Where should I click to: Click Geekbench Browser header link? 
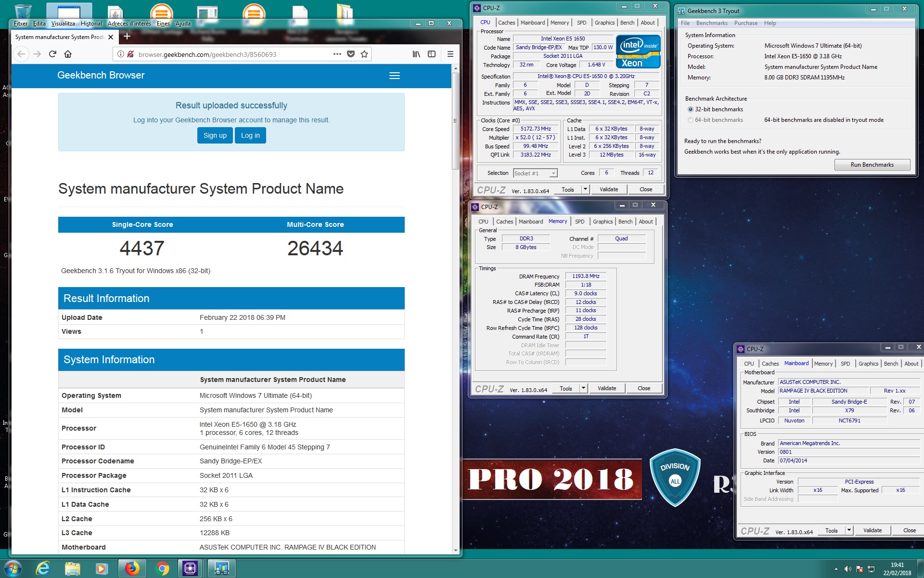(101, 75)
